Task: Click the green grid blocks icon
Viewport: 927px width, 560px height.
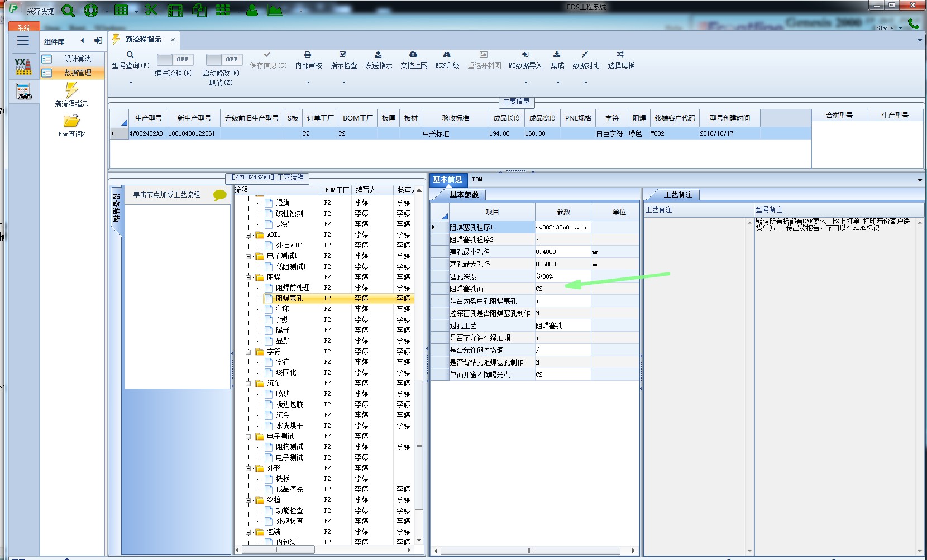Action: (x=223, y=10)
